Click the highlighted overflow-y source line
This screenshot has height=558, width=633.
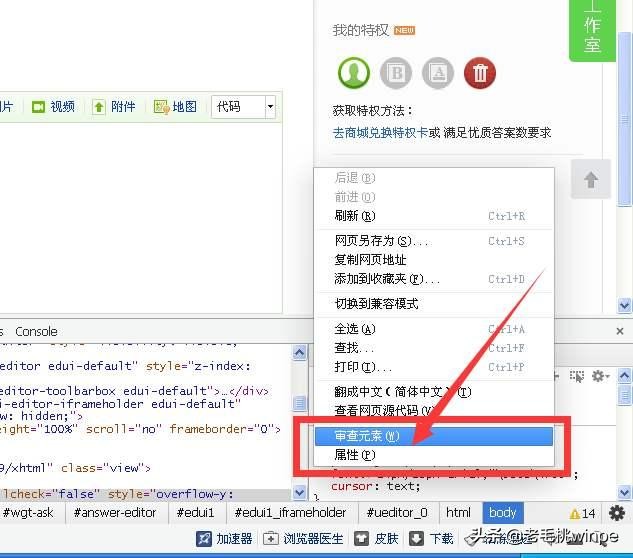(145, 494)
